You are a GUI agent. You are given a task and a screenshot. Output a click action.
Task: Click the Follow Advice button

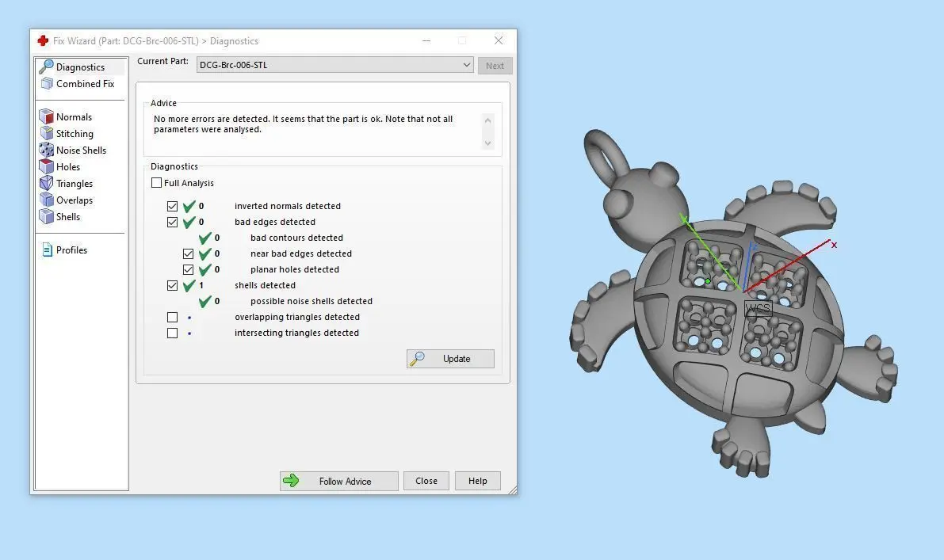click(339, 482)
